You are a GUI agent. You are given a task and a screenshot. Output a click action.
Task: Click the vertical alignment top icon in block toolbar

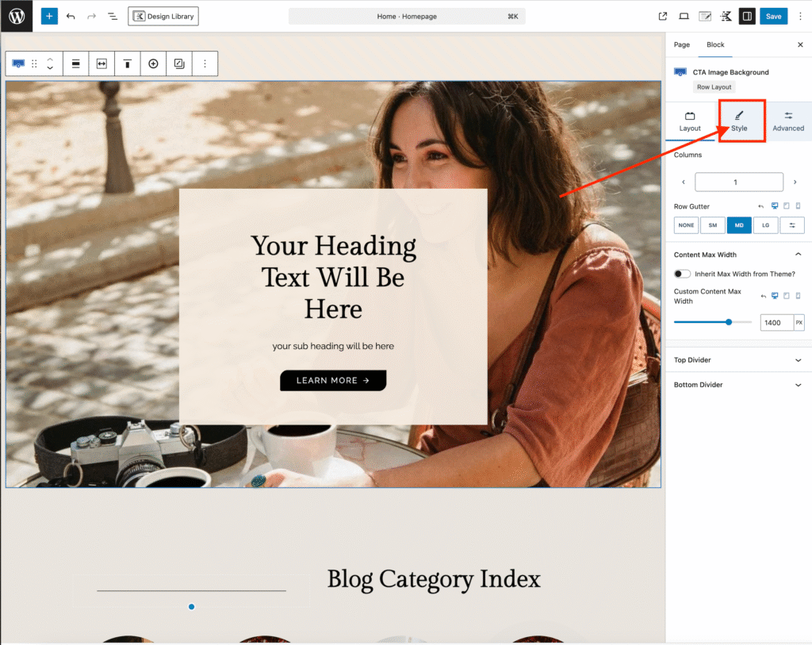[127, 63]
